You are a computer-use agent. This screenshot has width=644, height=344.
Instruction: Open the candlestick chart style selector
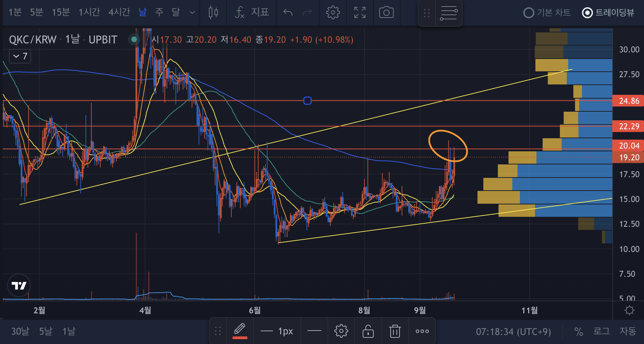tap(213, 13)
